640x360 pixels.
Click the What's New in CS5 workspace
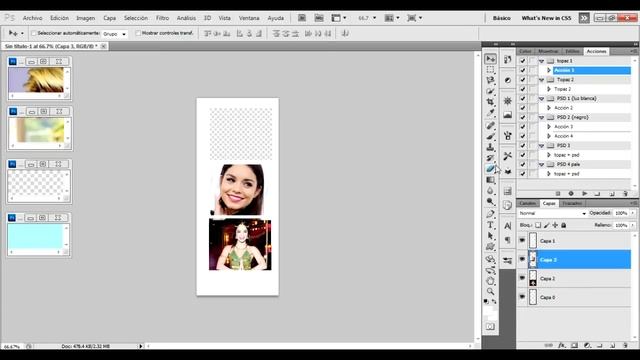[x=546, y=18]
